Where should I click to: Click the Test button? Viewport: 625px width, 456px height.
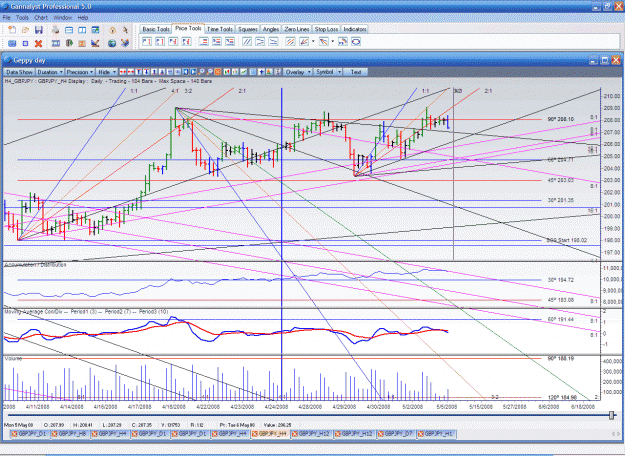pyautogui.click(x=356, y=72)
